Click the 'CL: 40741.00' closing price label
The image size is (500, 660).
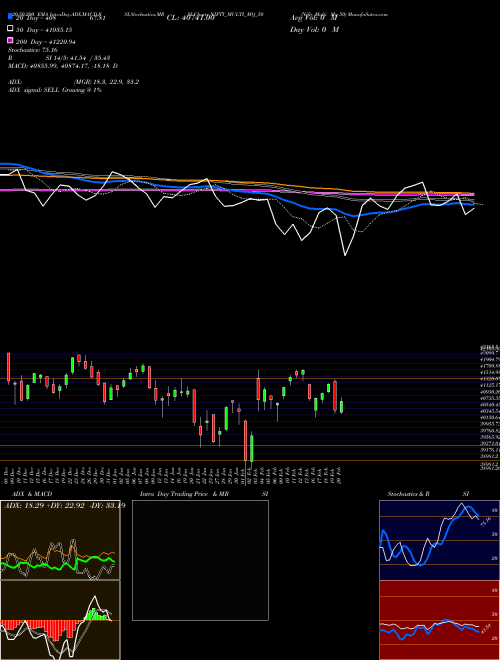[191, 18]
